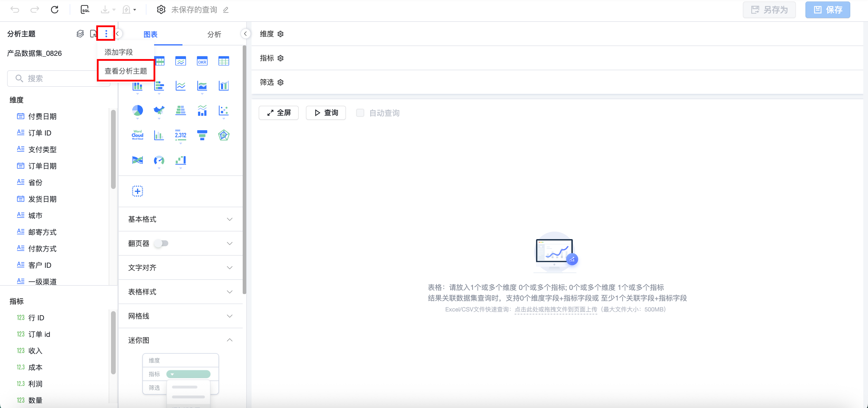Viewport: 868px width, 408px height.
Task: Click the 查询 button
Action: tap(326, 113)
